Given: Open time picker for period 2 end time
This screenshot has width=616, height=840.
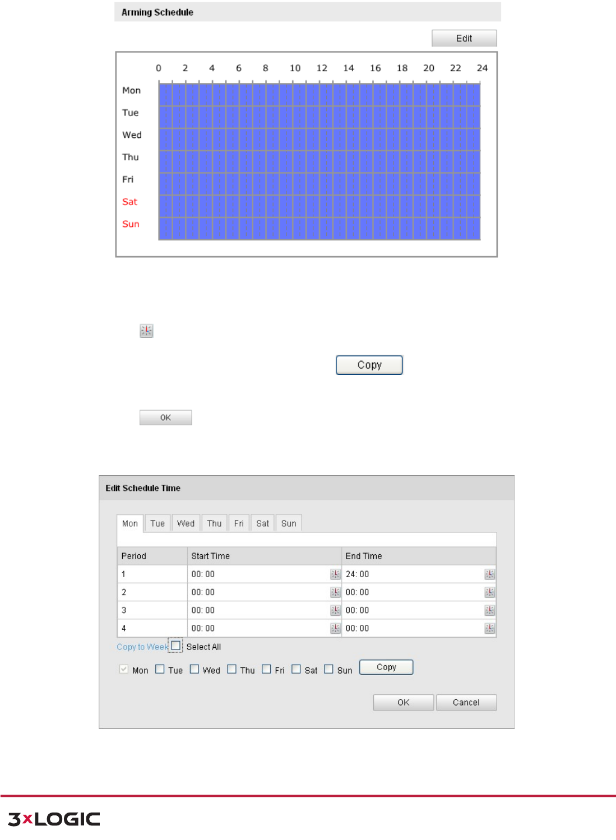Looking at the screenshot, I should (490, 592).
